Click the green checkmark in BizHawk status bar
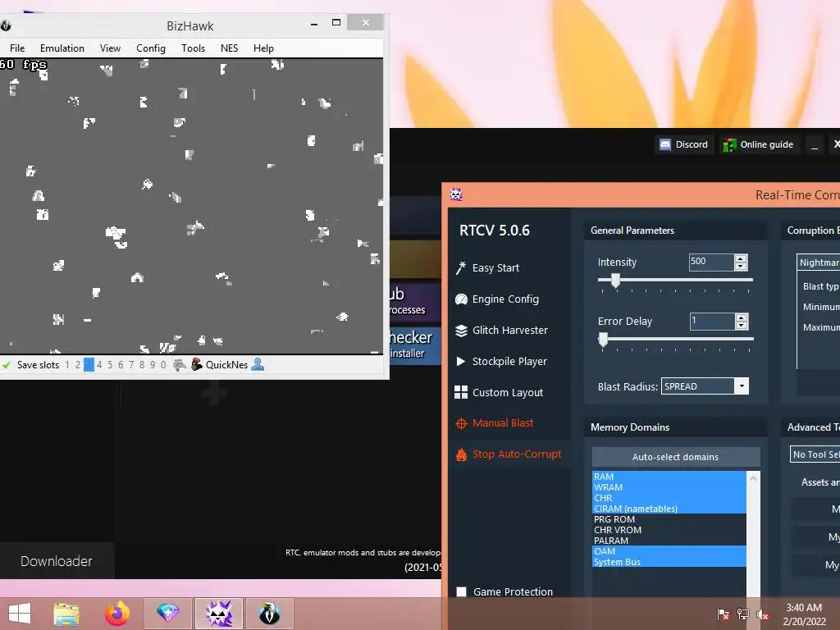840x630 pixels. point(7,365)
